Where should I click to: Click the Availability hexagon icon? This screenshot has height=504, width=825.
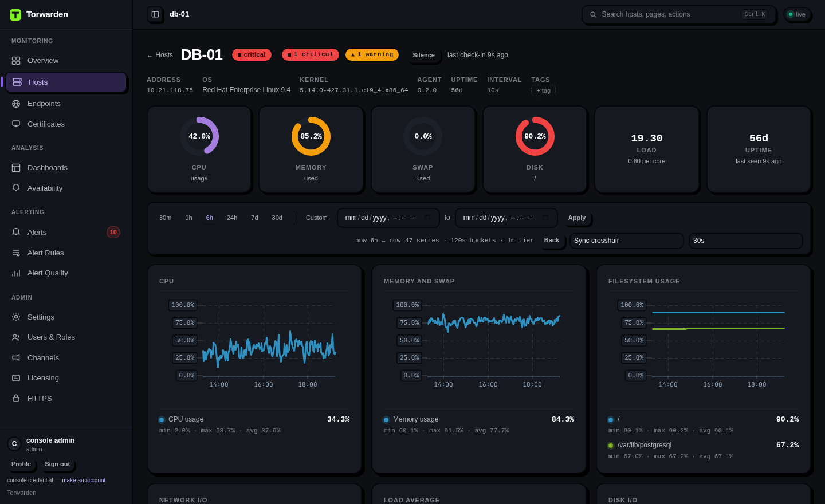(16, 188)
